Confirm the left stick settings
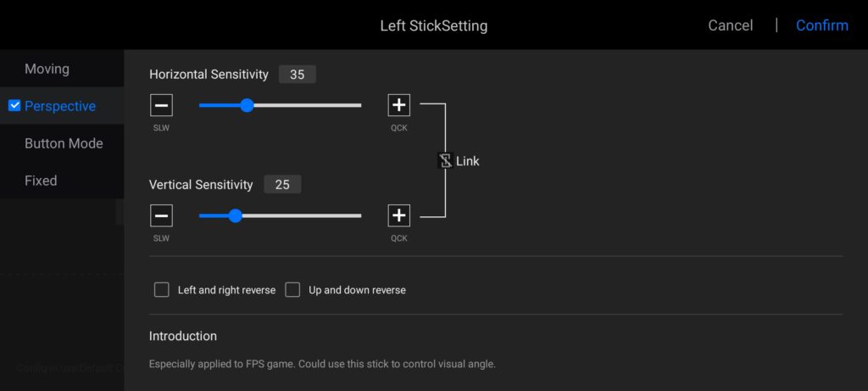Screen dimensions: 868x391 [x=821, y=25]
